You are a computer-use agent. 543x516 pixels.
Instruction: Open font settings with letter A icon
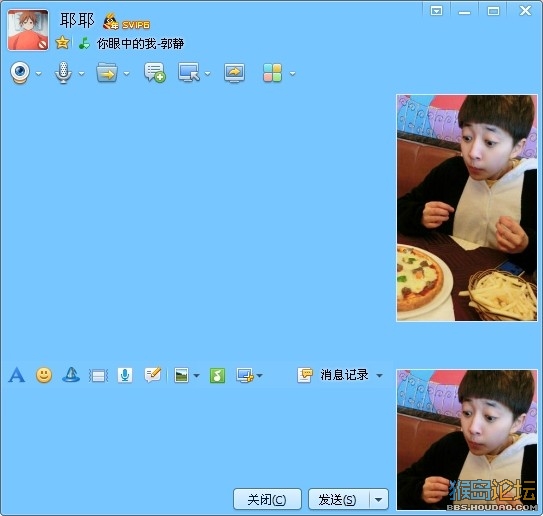17,375
